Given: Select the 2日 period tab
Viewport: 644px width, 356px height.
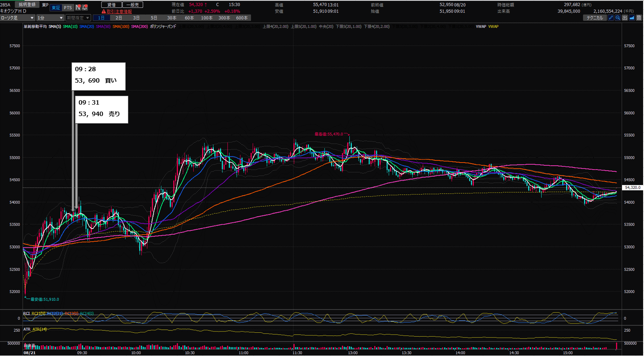Looking at the screenshot, I should tap(119, 18).
